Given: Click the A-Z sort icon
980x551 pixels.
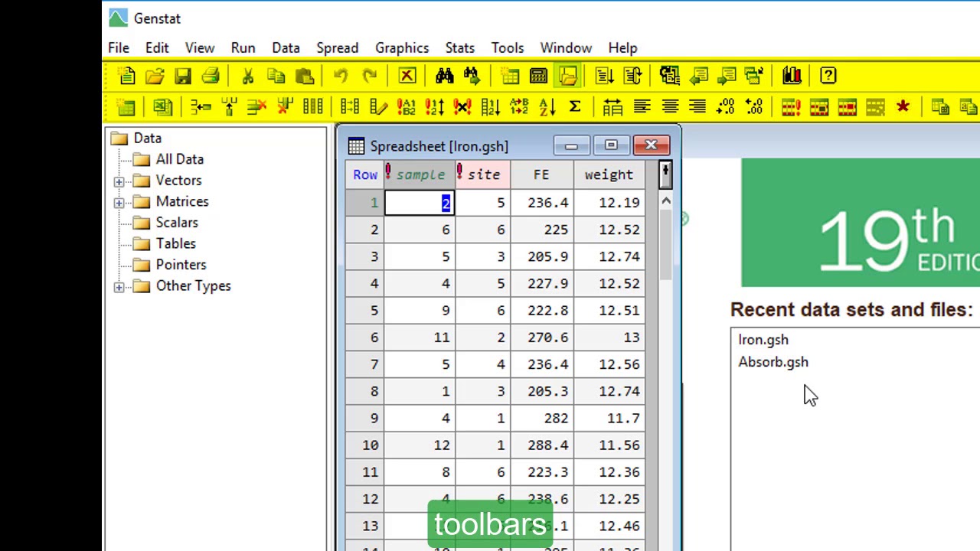Looking at the screenshot, I should click(547, 107).
